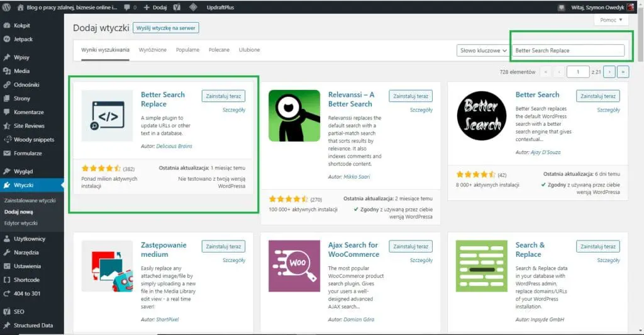Install the Zastępowanie medium plugin
The width and height of the screenshot is (644, 335).
coord(223,247)
